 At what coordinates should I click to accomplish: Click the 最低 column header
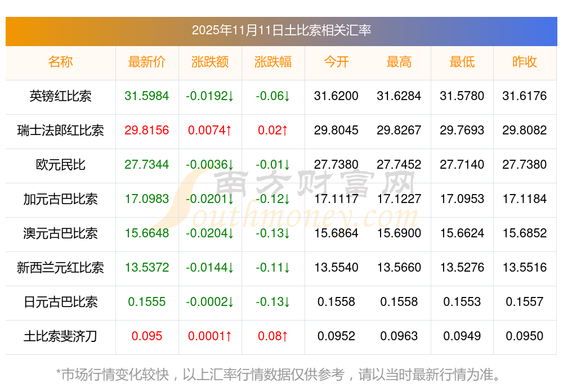(x=462, y=62)
